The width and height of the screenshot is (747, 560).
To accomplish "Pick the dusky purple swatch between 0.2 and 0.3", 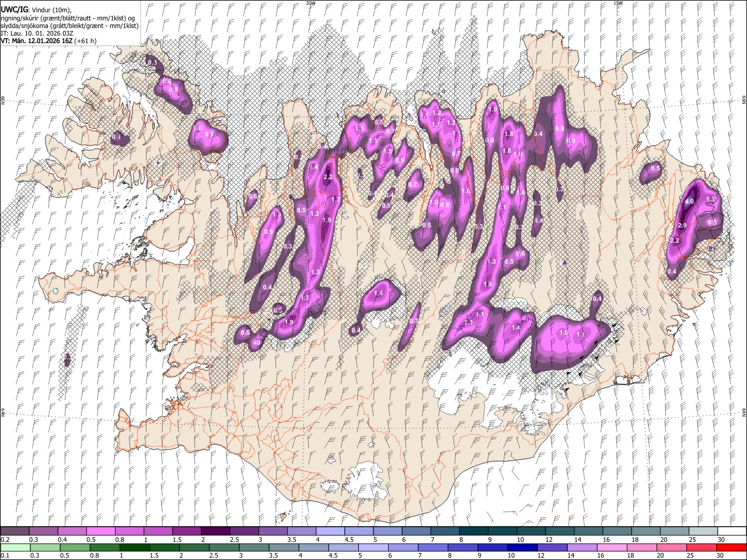I will coord(15,531).
